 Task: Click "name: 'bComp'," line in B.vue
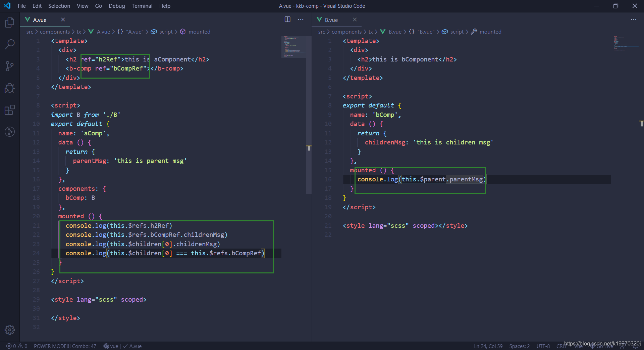coord(375,115)
